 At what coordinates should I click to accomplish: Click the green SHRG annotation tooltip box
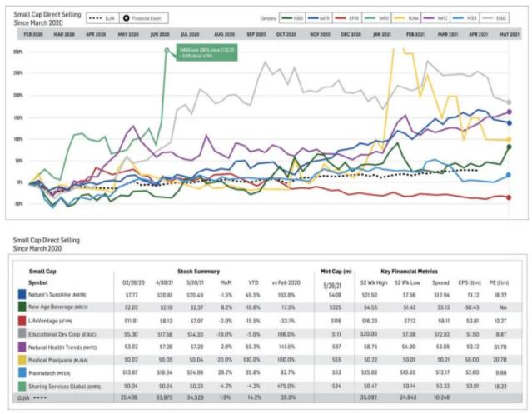coord(206,52)
